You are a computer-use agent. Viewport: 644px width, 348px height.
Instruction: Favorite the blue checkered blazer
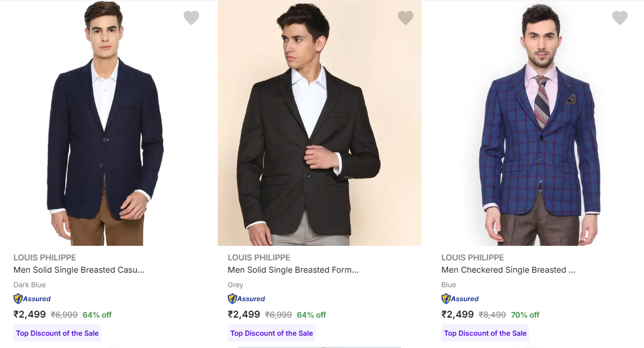tap(620, 18)
